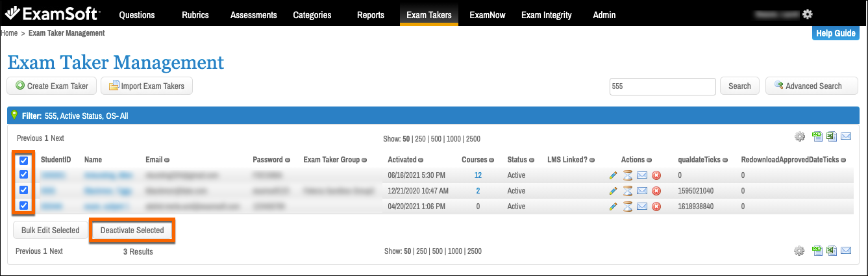Open the Email column filter dropdown
This screenshot has height=276, width=868.
point(168,160)
